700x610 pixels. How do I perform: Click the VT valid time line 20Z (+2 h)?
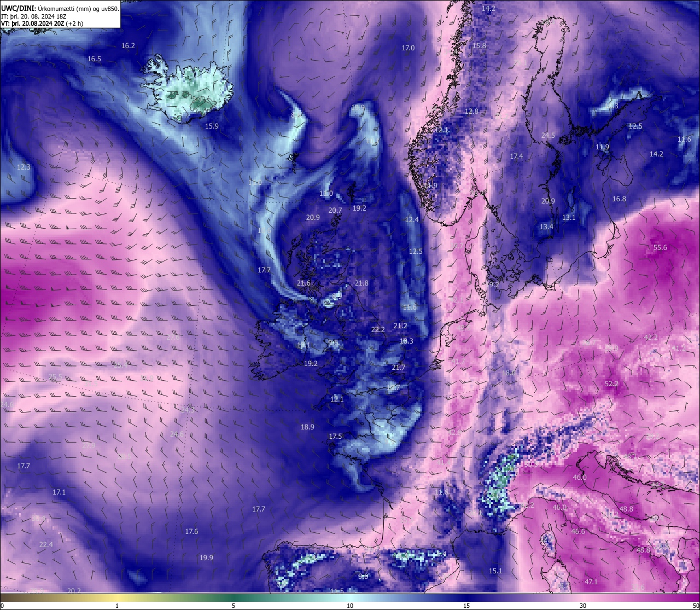point(42,24)
